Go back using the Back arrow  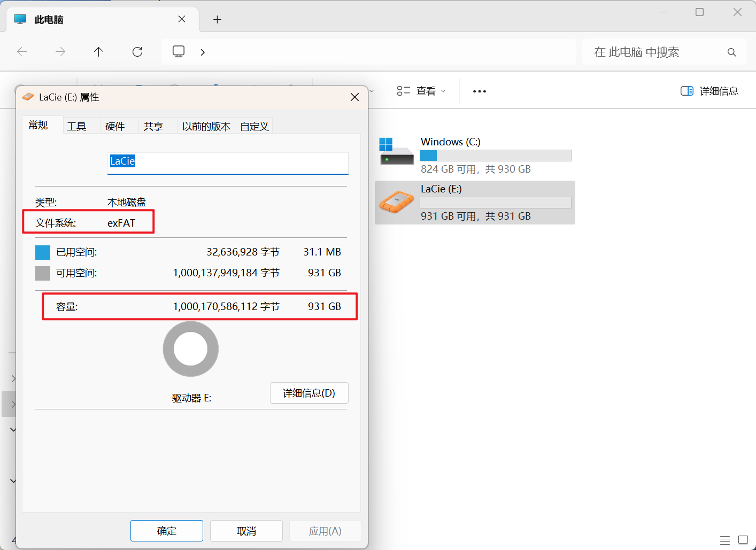(x=22, y=52)
